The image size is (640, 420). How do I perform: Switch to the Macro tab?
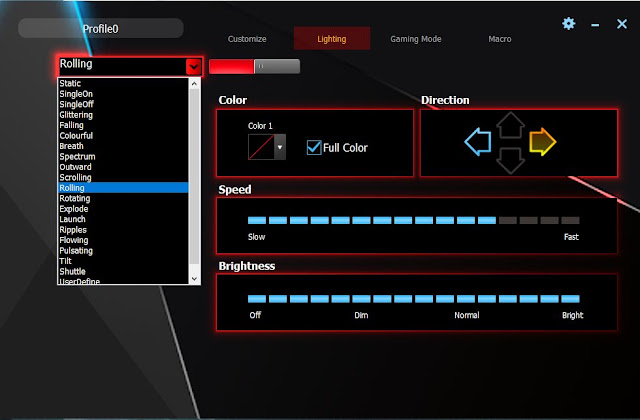(x=500, y=39)
